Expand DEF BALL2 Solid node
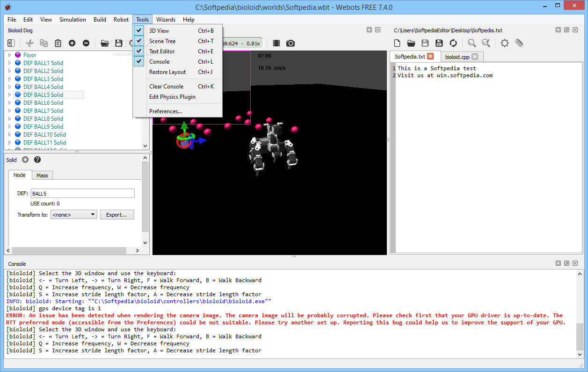588x372 pixels. pyautogui.click(x=9, y=71)
